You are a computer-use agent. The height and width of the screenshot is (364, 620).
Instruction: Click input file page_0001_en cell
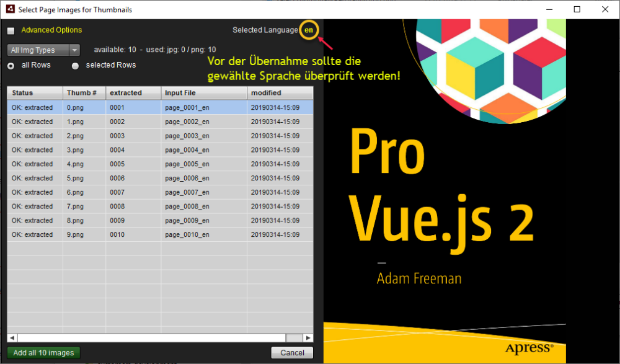coord(204,107)
